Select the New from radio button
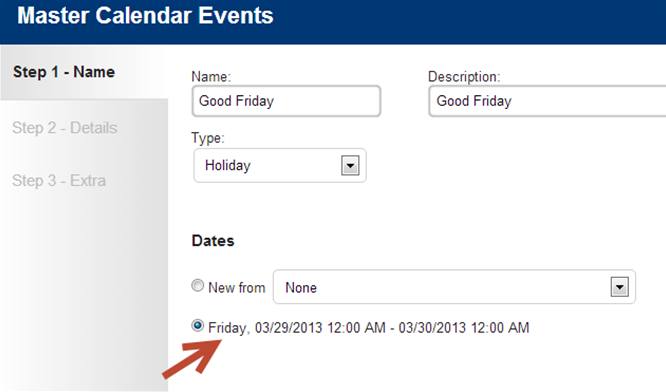Viewport: 666px width, 392px height. pyautogui.click(x=198, y=285)
